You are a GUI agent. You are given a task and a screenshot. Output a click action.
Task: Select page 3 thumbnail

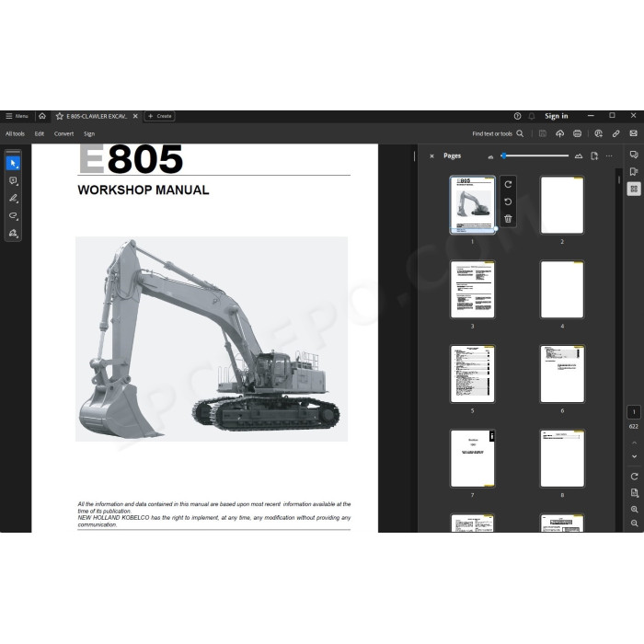[x=472, y=289]
